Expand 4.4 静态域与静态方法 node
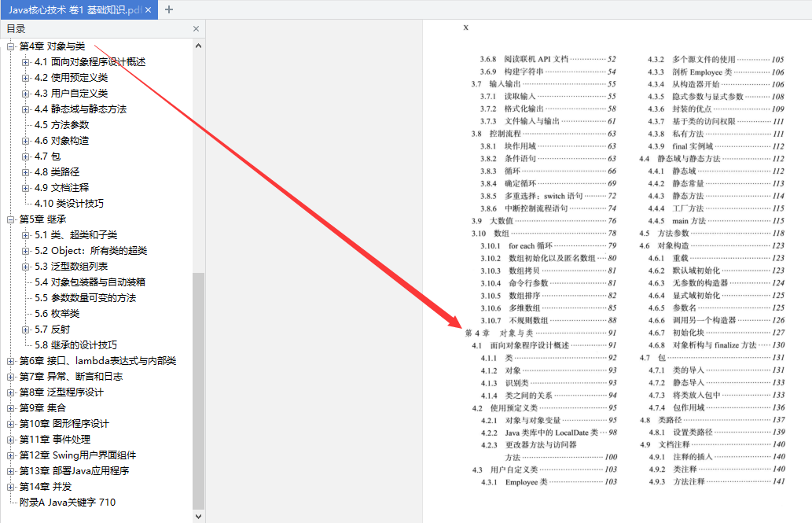Screen dimensions: 812x523 pos(25,109)
